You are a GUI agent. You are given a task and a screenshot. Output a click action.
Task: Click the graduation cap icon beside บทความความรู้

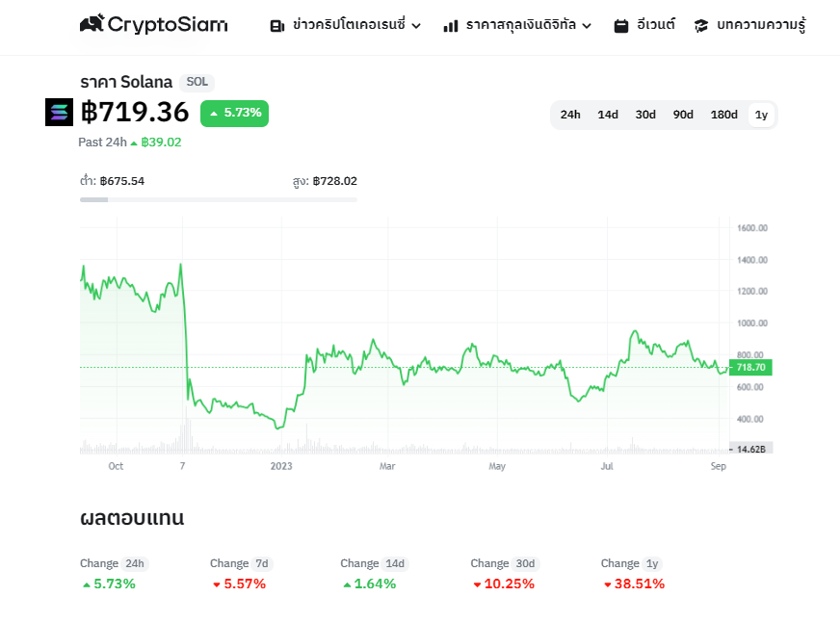click(701, 26)
